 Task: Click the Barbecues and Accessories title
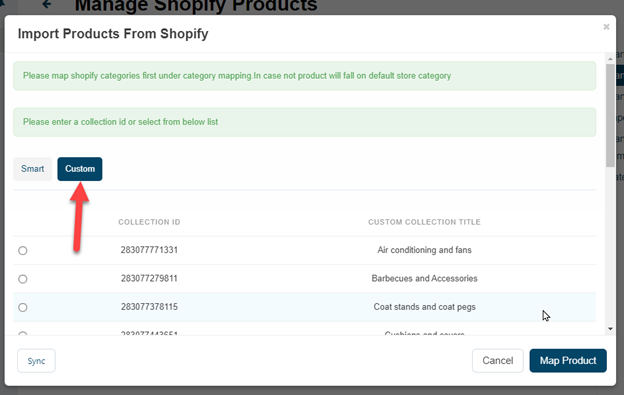pyautogui.click(x=424, y=278)
